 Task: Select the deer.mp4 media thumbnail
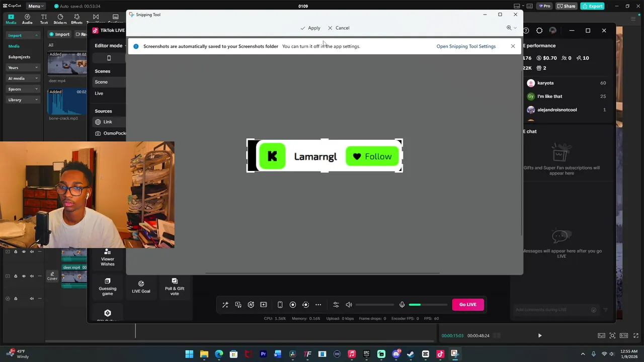click(67, 63)
